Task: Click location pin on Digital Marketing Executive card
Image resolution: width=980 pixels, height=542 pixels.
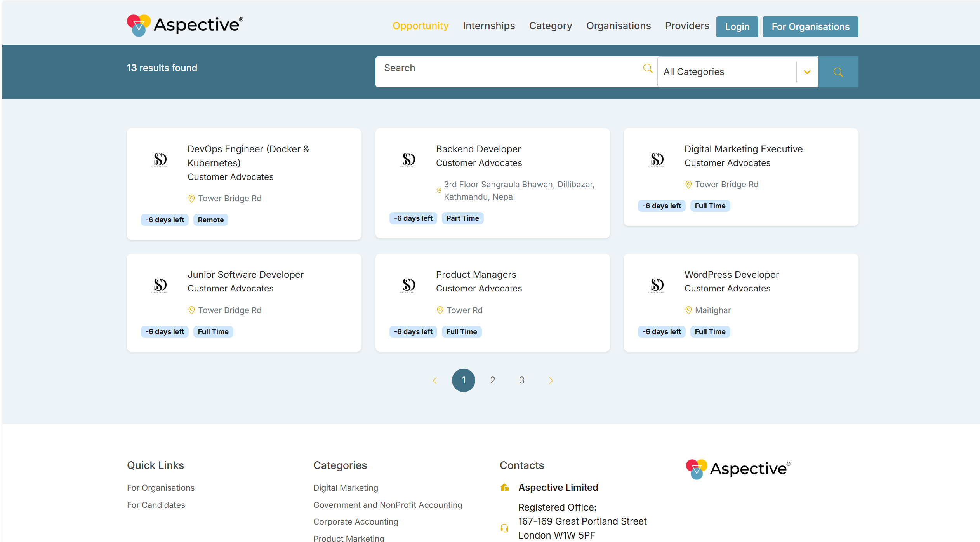Action: [x=688, y=185]
